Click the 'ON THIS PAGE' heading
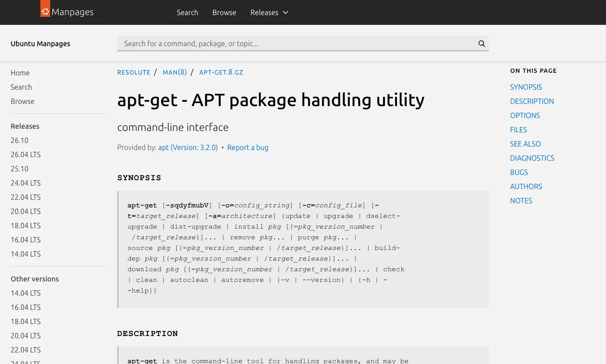 (533, 71)
